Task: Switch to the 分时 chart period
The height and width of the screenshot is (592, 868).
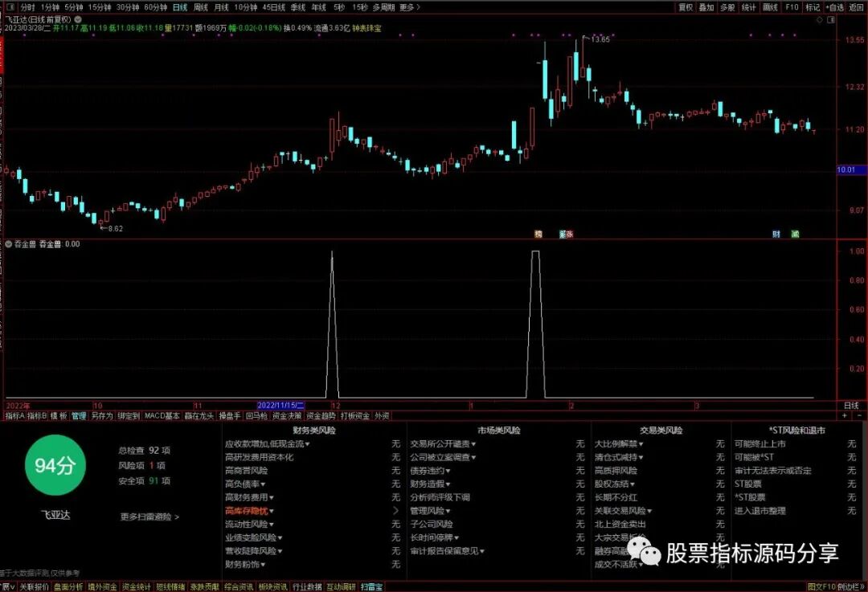Action: tap(27, 7)
